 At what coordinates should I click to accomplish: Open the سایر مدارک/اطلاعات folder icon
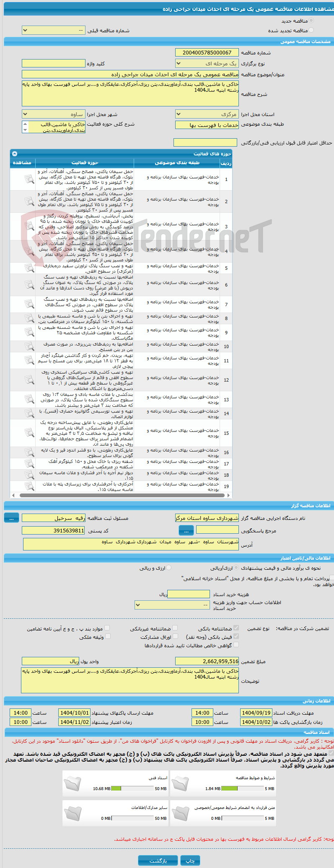point(73,813)
